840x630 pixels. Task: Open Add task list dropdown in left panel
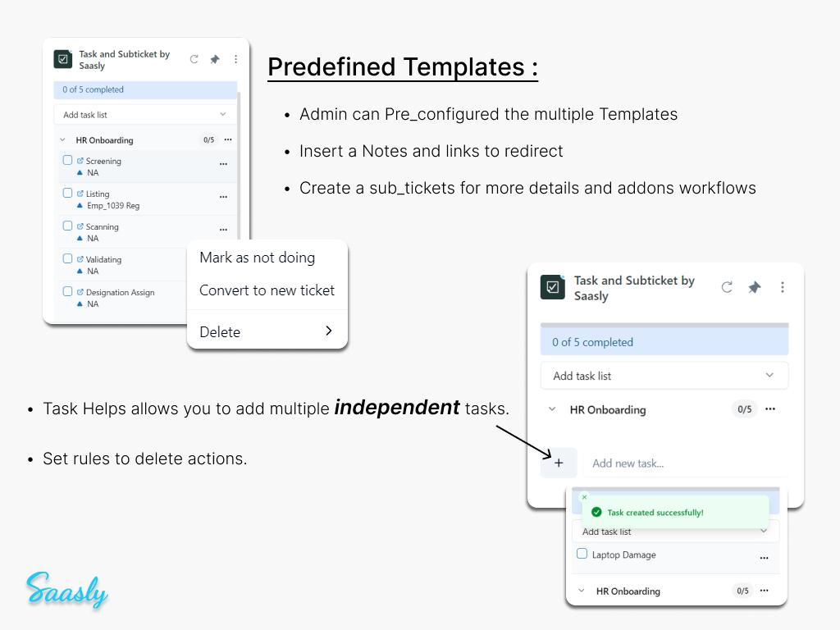click(x=145, y=115)
